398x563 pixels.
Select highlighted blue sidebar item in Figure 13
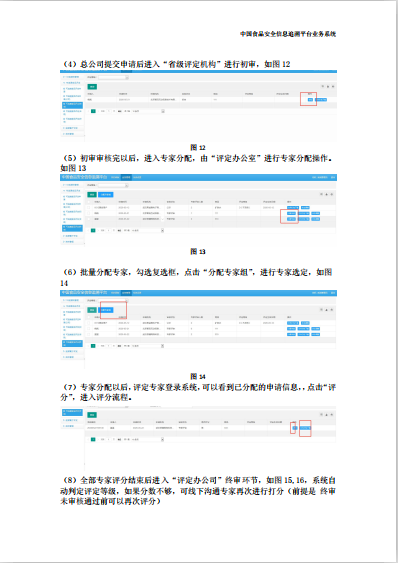tap(73, 228)
